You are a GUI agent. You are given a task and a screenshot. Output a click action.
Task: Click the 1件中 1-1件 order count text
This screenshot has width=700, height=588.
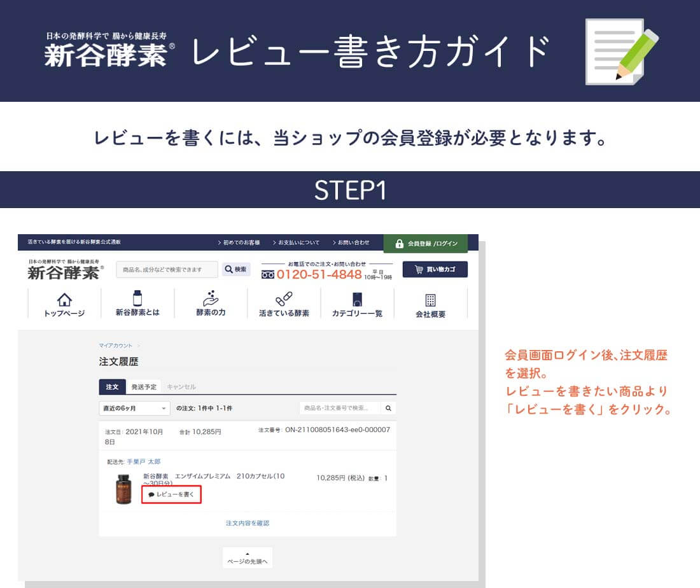(215, 408)
